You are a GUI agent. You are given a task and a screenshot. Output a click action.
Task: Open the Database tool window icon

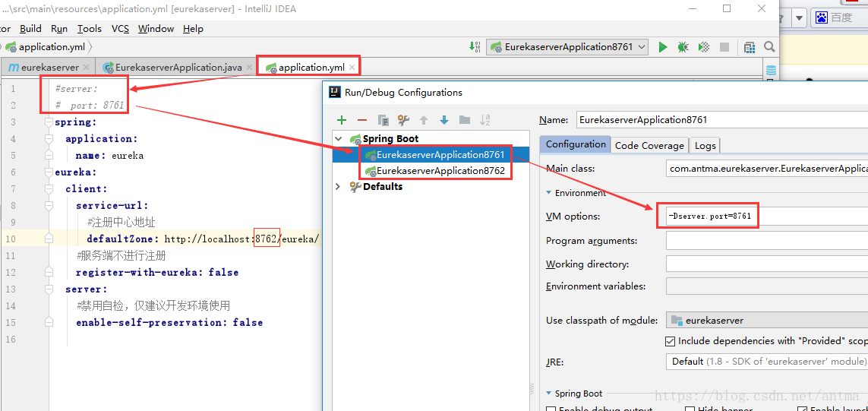771,71
